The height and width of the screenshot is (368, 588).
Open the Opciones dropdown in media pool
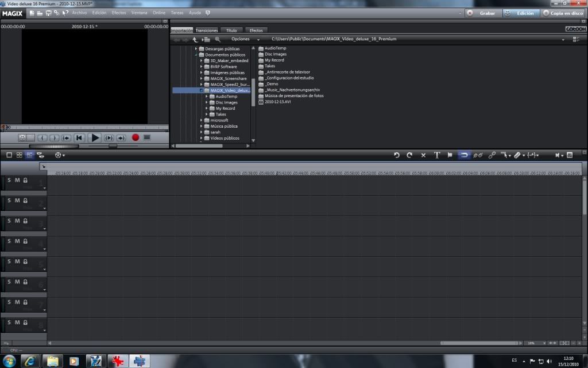[245, 39]
